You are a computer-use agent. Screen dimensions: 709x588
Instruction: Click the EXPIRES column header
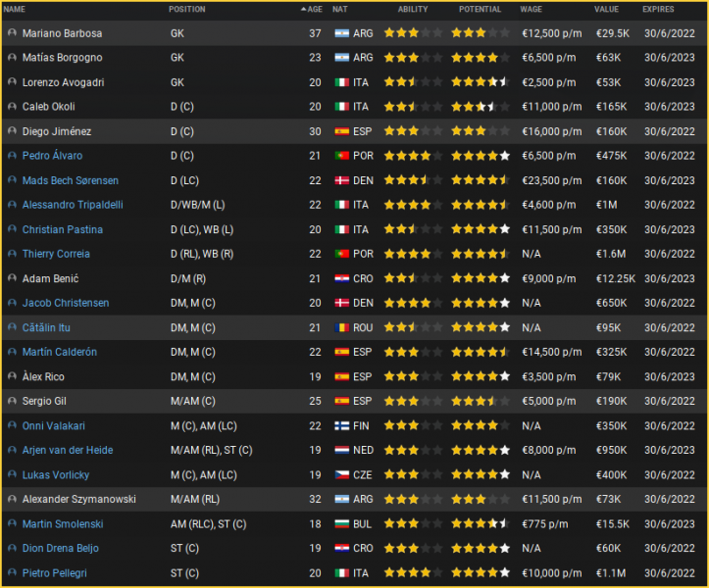(x=658, y=9)
